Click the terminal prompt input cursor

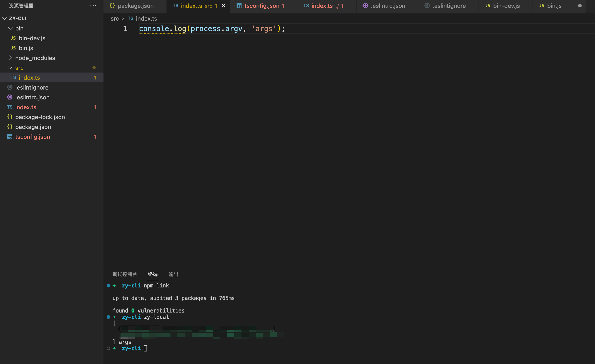point(145,348)
